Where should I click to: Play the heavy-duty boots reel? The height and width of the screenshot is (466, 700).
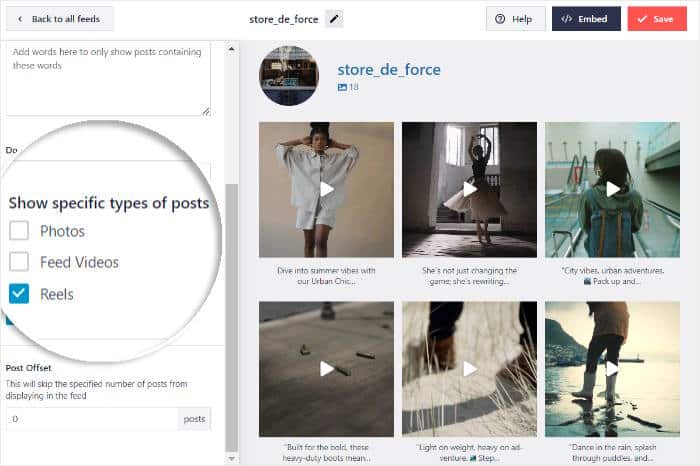pos(326,369)
